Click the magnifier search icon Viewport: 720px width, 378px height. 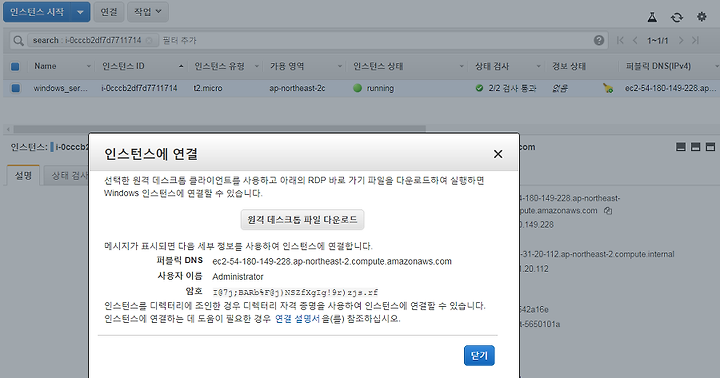click(18, 40)
